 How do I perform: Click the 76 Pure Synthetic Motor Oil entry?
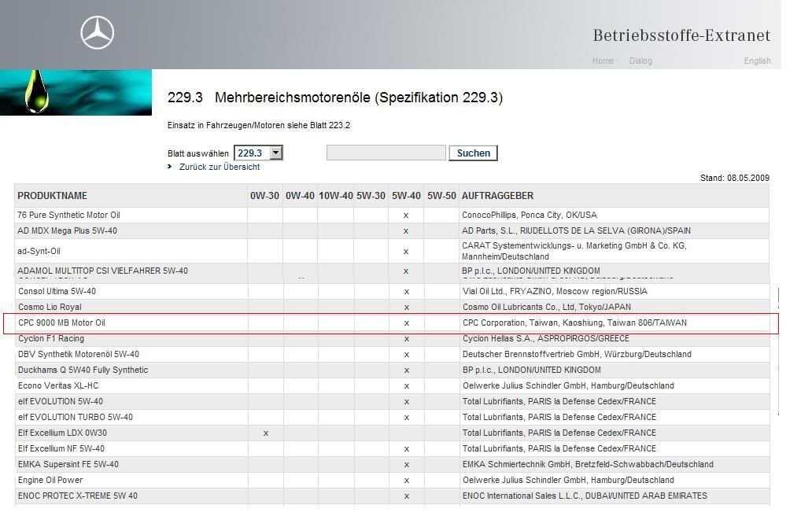point(68,215)
